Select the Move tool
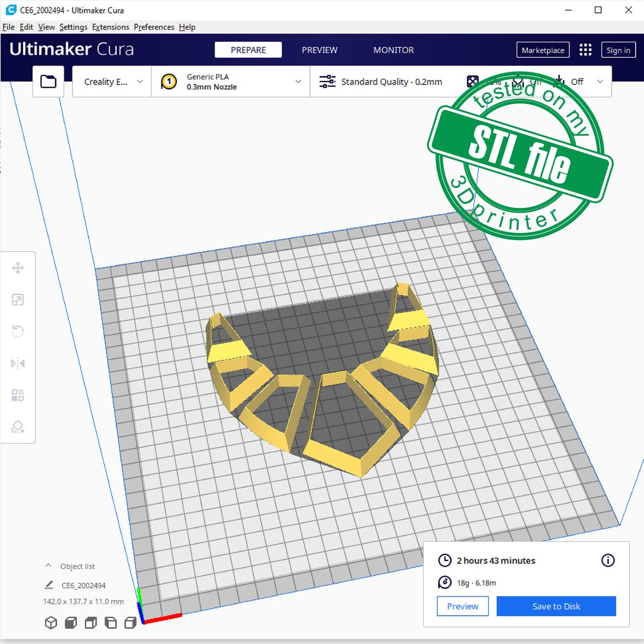644x644 pixels. (18, 268)
